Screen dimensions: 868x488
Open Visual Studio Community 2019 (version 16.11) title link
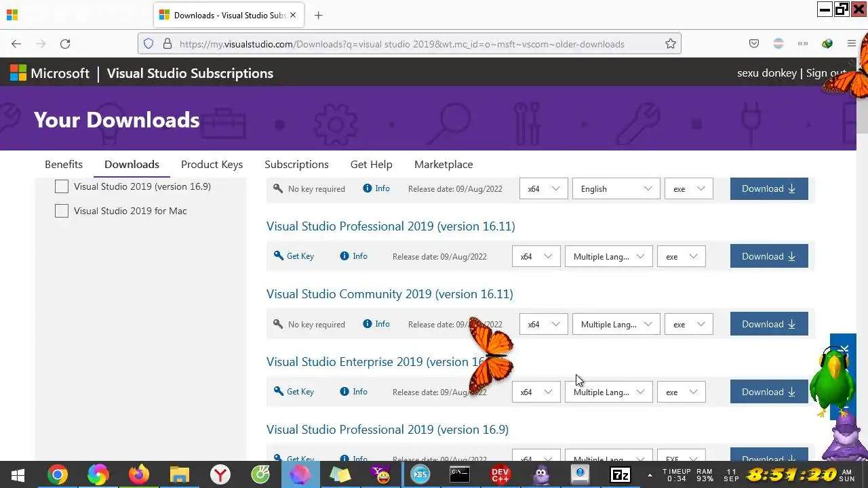[390, 294]
